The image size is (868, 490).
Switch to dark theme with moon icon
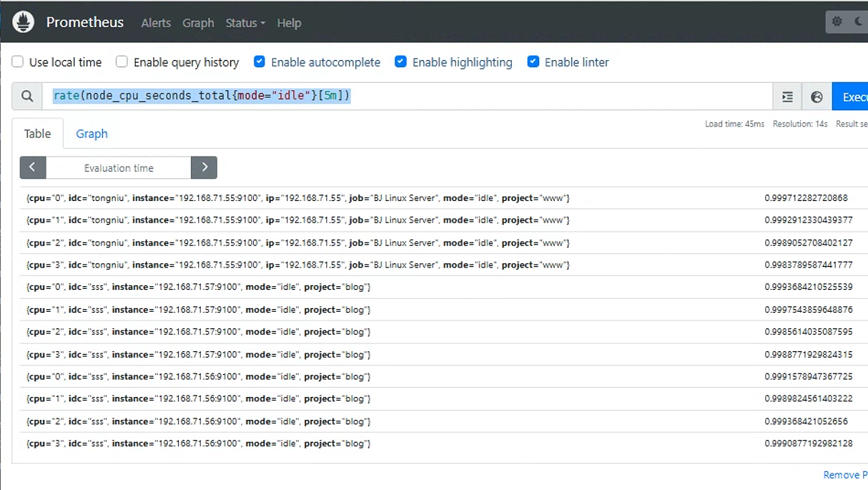[x=859, y=22]
